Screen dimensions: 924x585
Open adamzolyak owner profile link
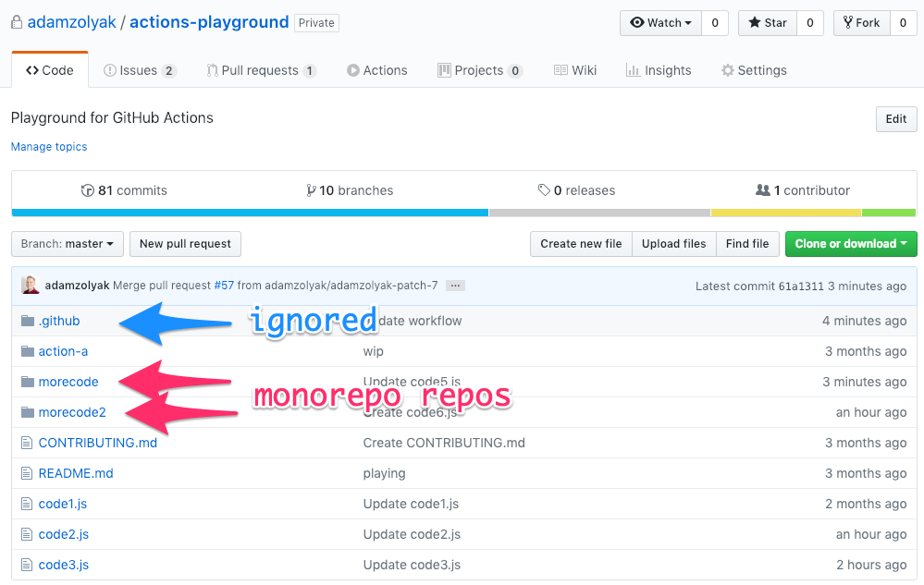72,22
